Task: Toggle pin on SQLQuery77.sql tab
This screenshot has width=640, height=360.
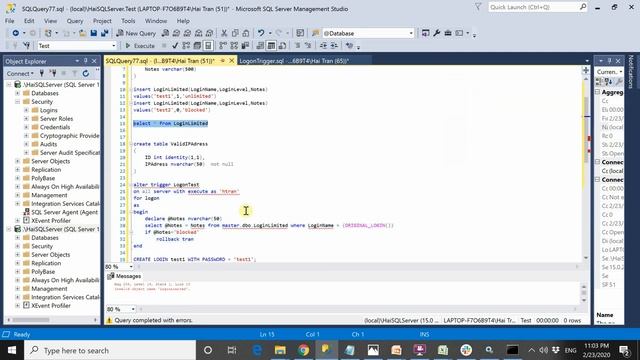Action: coord(223,61)
